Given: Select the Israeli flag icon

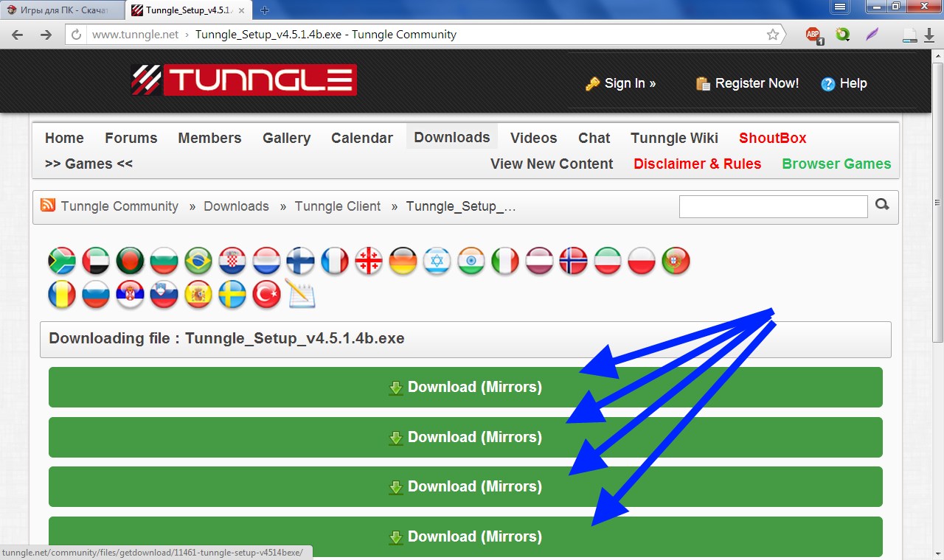Looking at the screenshot, I should 437,261.
